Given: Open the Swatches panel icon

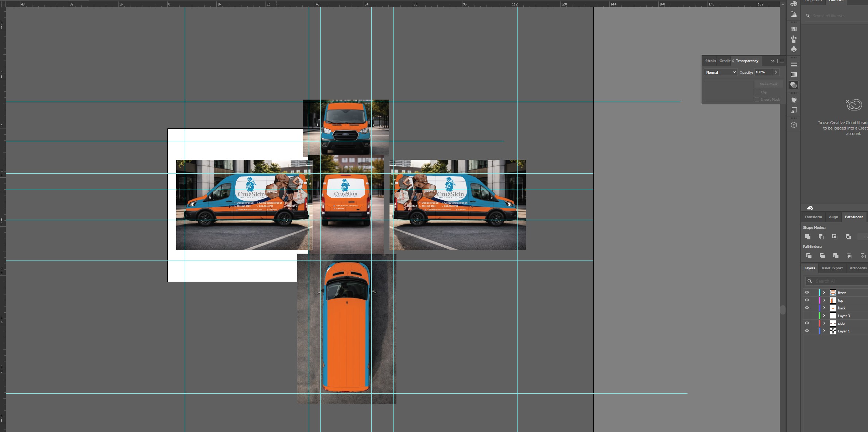Looking at the screenshot, I should (794, 29).
